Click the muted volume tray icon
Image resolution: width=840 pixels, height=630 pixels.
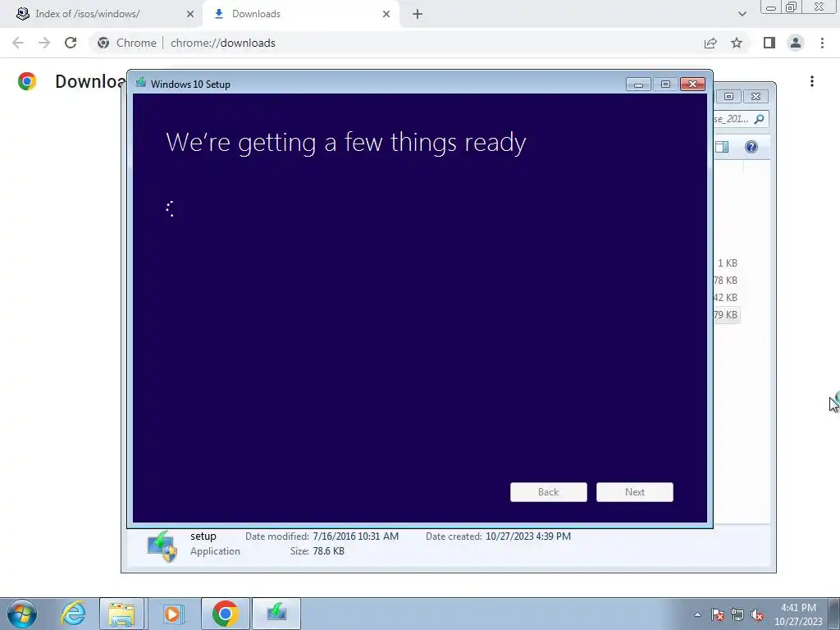pos(757,614)
